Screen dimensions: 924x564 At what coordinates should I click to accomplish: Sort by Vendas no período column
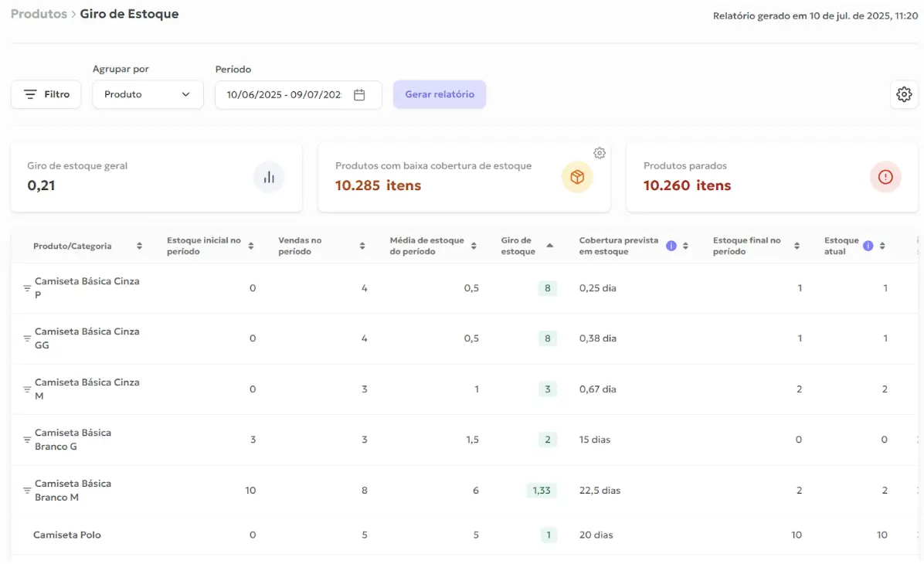[x=362, y=246]
